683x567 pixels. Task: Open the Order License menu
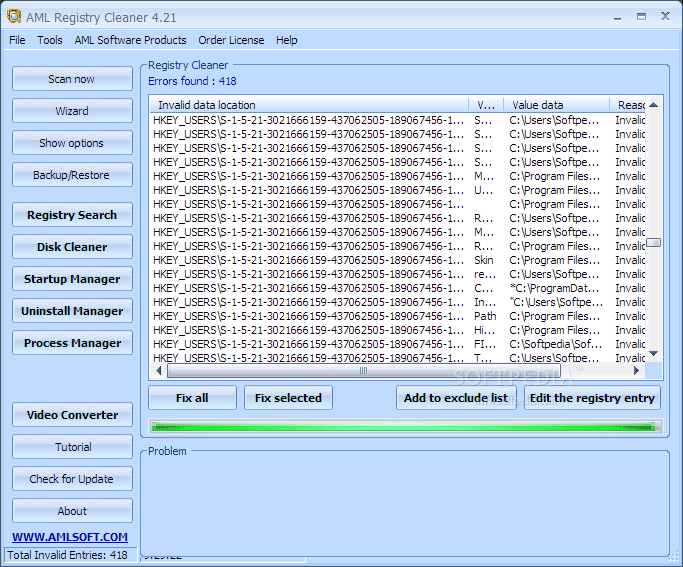pyautogui.click(x=231, y=40)
